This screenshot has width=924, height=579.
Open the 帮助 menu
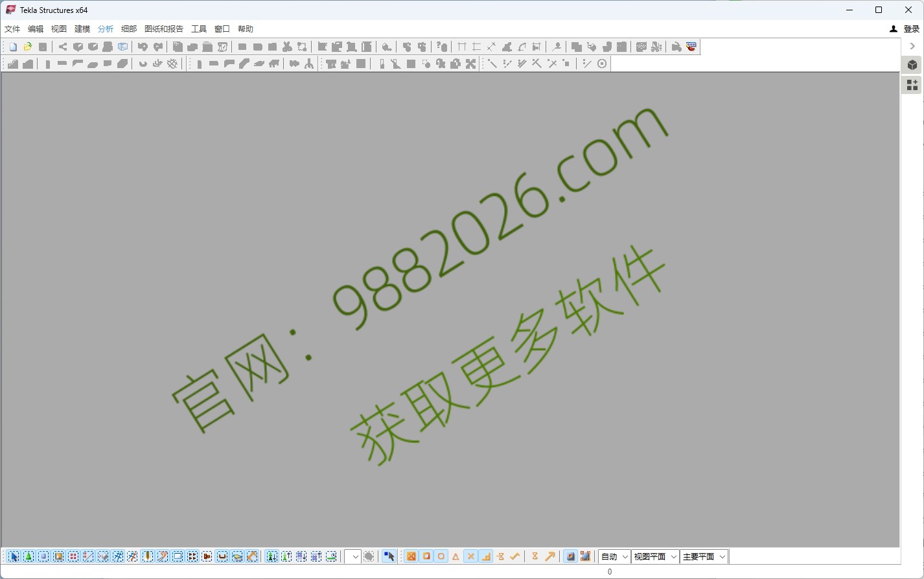click(246, 29)
